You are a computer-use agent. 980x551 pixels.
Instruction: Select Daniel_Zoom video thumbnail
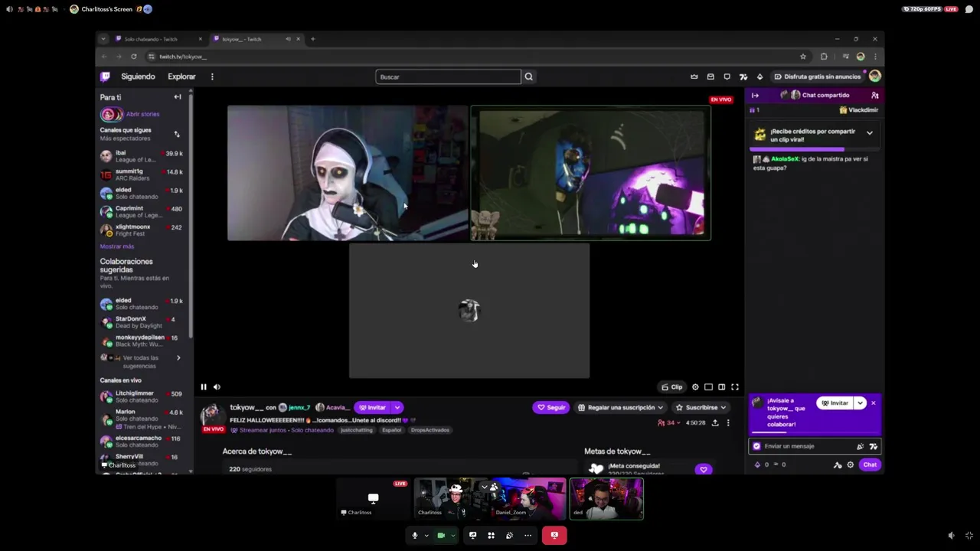[528, 499]
